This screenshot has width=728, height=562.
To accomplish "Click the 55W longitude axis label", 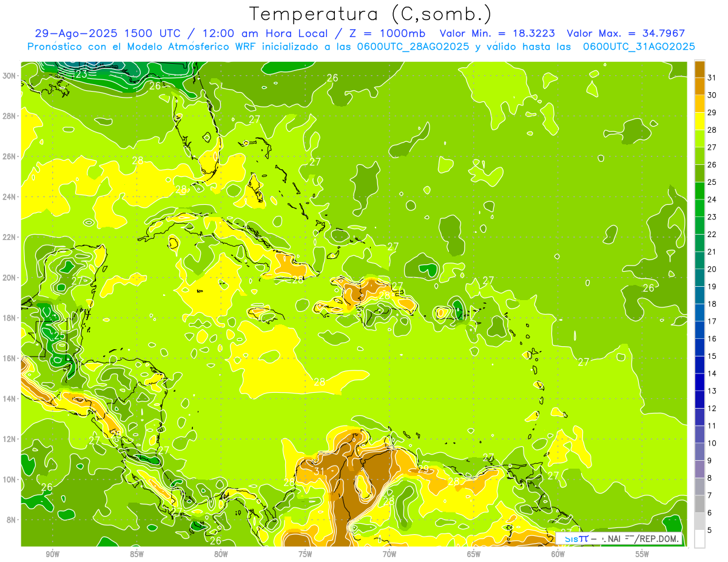I will point(642,554).
